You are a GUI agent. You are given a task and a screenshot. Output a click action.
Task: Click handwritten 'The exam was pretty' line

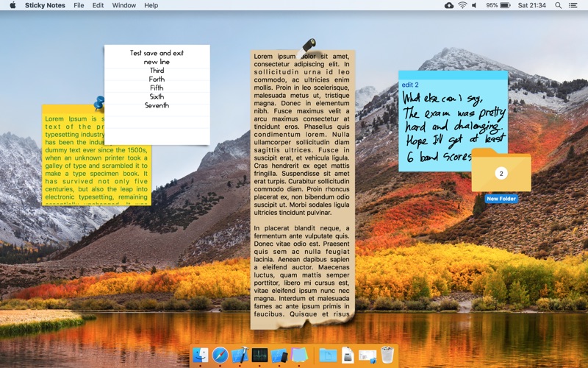pyautogui.click(x=454, y=113)
